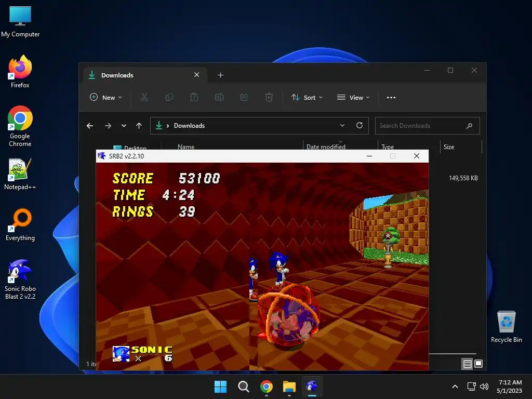Go up one folder level in Explorer

(139, 126)
